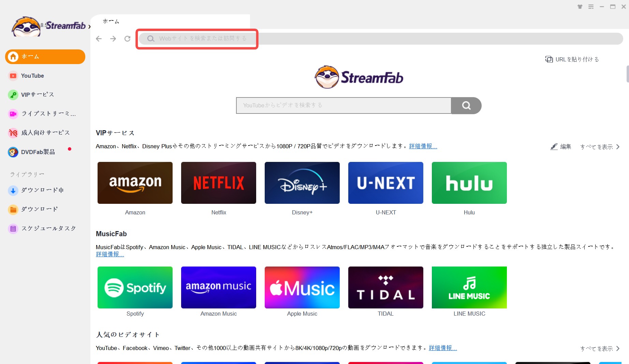Open the Apple Music tile
The image size is (629, 364).
[x=302, y=287]
